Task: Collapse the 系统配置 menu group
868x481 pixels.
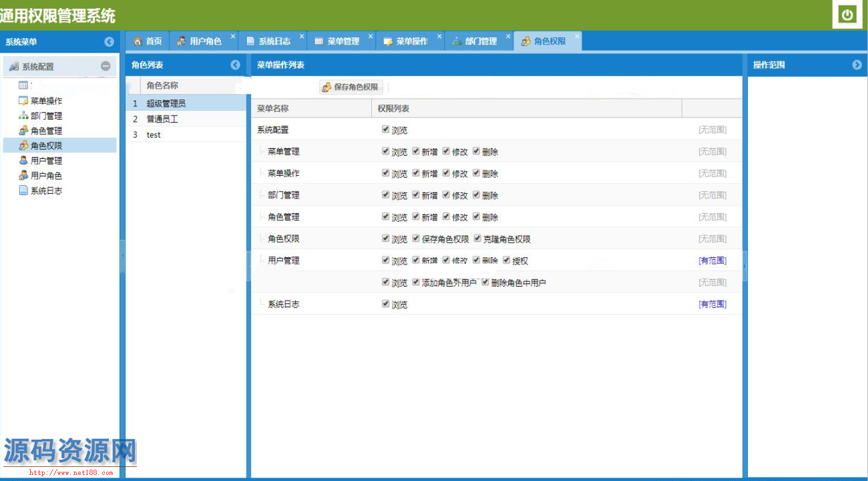Action: click(x=105, y=66)
